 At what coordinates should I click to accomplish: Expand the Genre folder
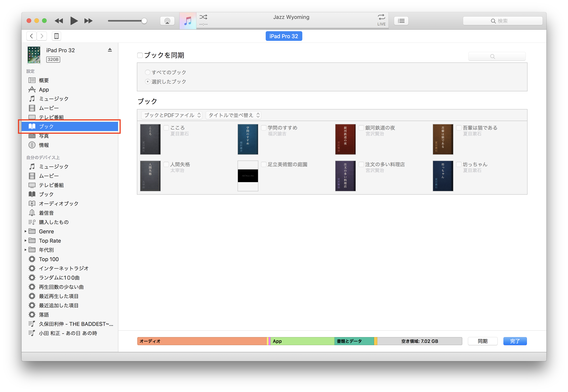pyautogui.click(x=26, y=231)
